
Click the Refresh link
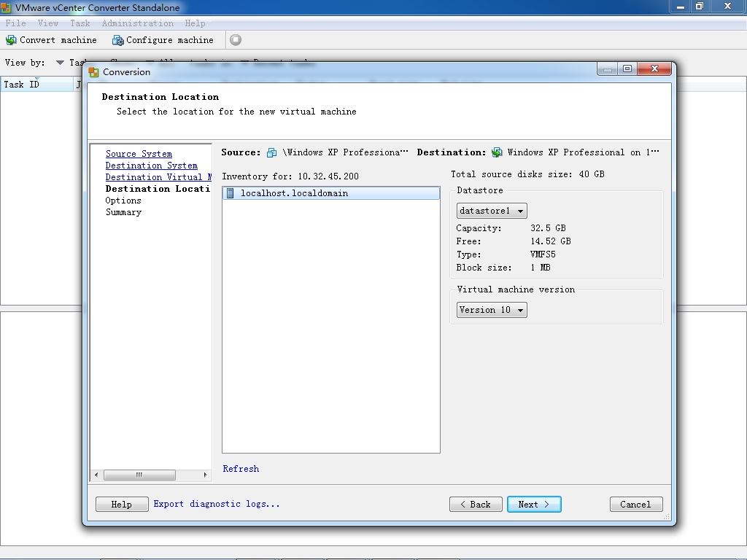click(x=241, y=469)
